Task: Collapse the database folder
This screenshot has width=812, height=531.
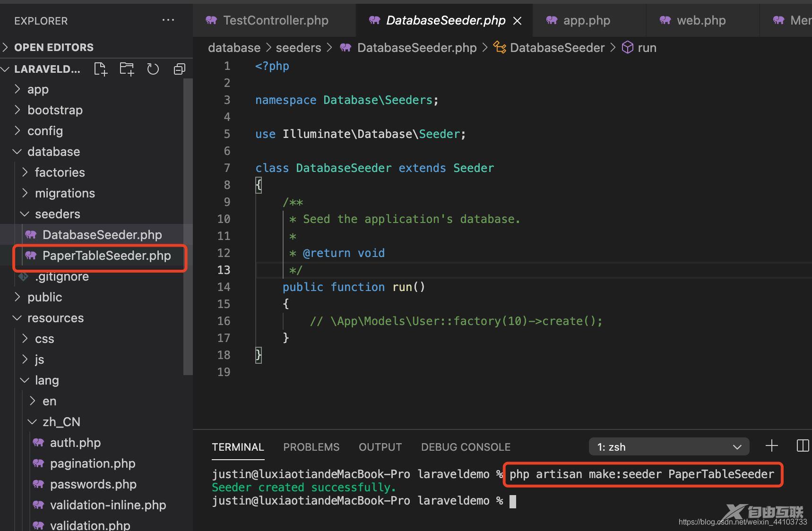Action: tap(17, 152)
